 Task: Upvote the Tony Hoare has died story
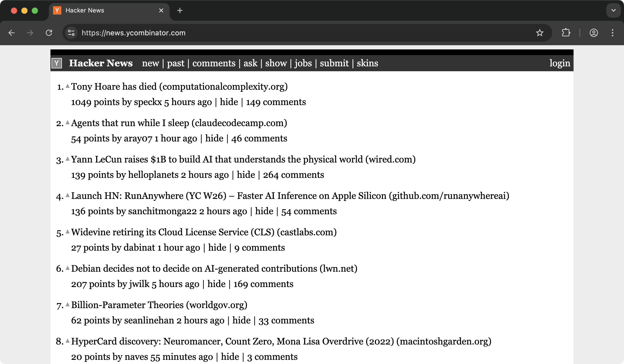coord(68,86)
